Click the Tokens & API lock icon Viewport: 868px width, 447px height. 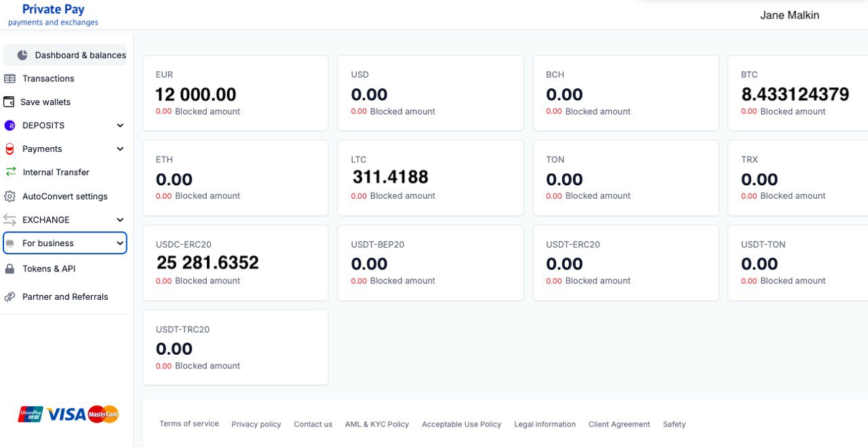pos(9,269)
